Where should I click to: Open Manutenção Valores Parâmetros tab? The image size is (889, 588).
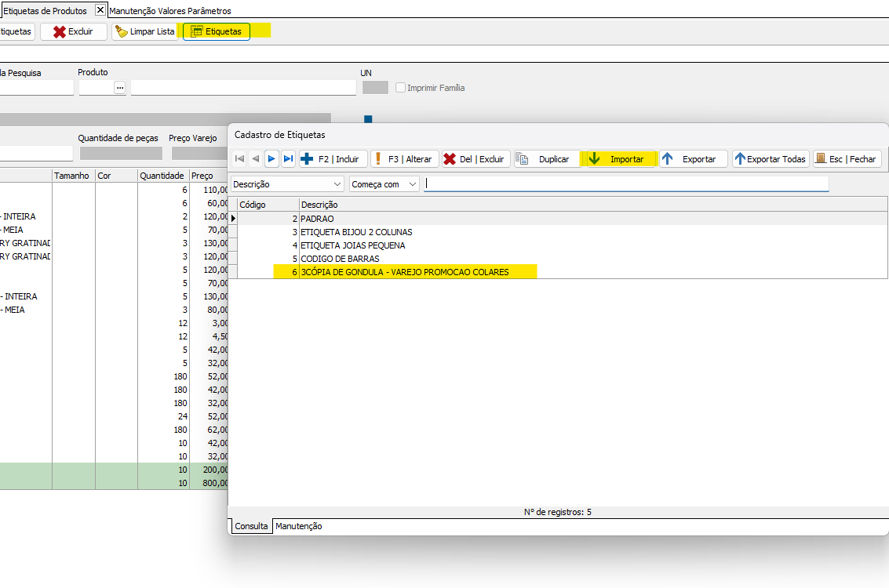[x=170, y=11]
